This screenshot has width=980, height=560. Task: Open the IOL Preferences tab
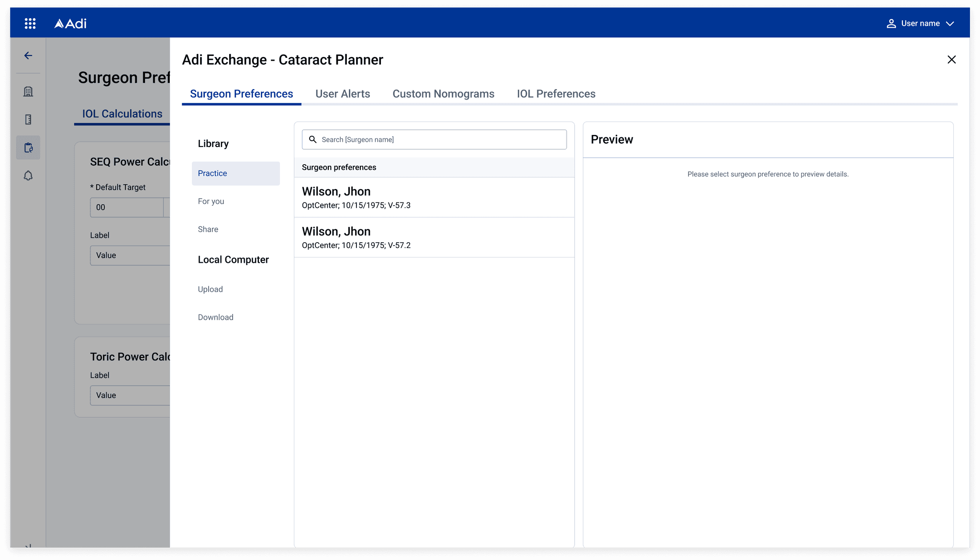coord(556,94)
